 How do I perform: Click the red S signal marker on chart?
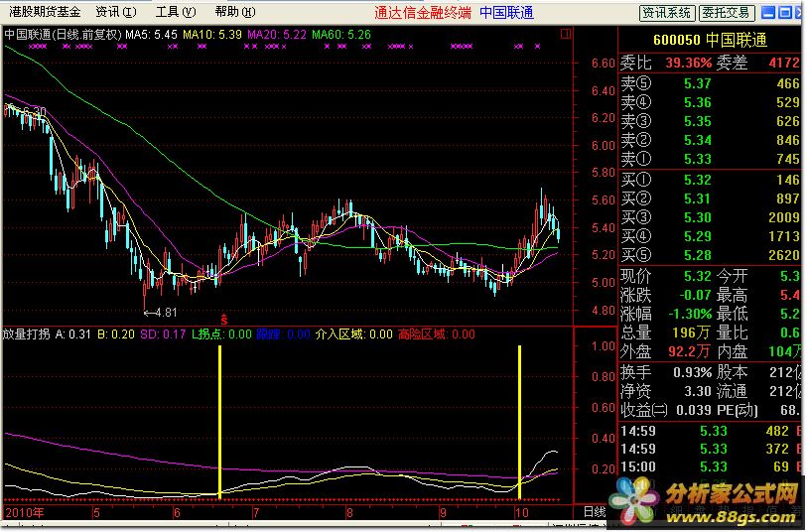coord(224,319)
